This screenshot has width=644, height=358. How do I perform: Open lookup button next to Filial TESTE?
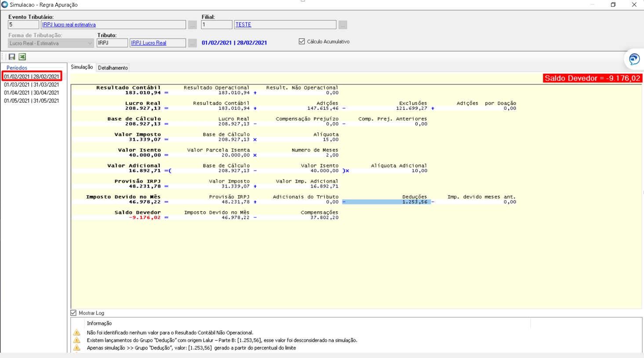point(342,25)
